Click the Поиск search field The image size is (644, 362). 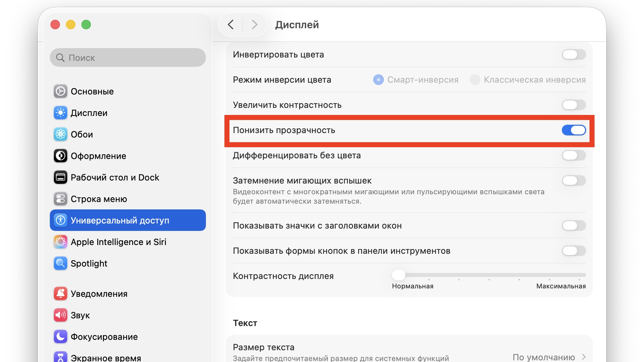pos(128,57)
